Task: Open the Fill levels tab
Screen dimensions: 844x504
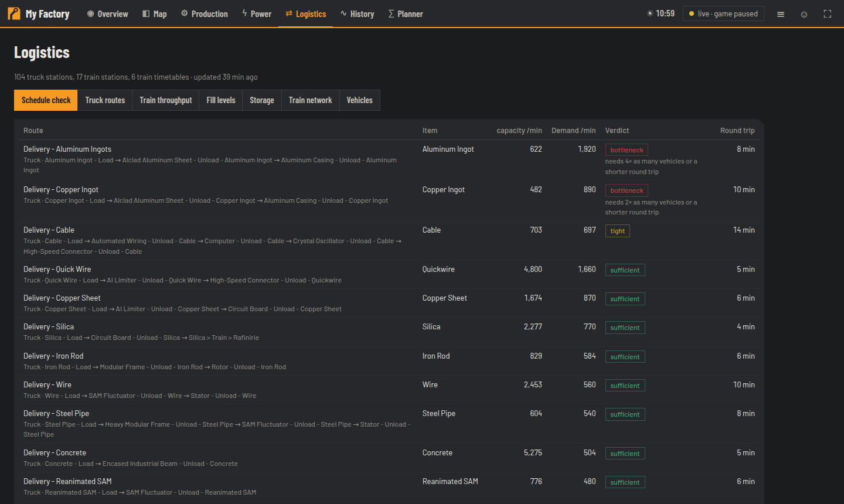Action: click(221, 100)
